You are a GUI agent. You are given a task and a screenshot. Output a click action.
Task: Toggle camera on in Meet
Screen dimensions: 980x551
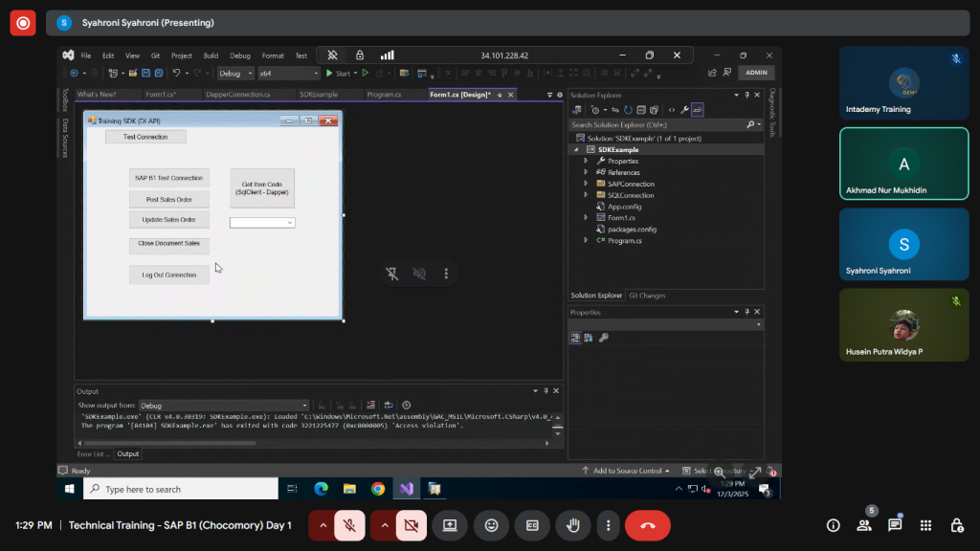click(x=412, y=525)
